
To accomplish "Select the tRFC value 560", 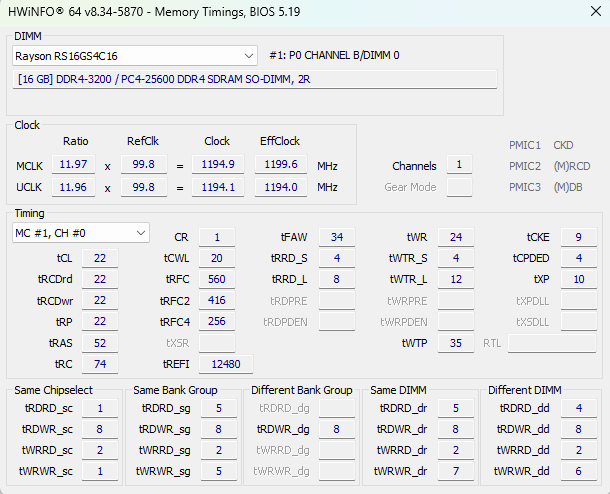I will point(217,279).
